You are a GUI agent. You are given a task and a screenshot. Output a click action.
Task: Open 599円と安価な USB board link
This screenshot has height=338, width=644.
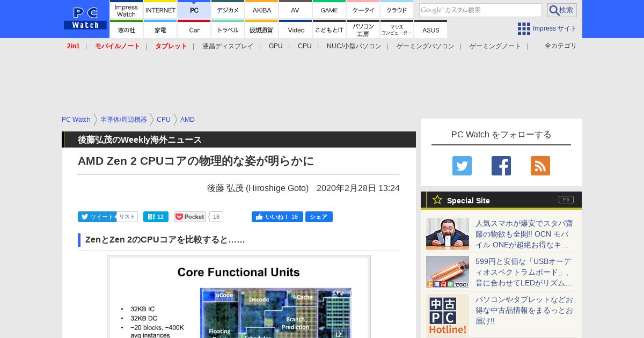[x=524, y=272]
